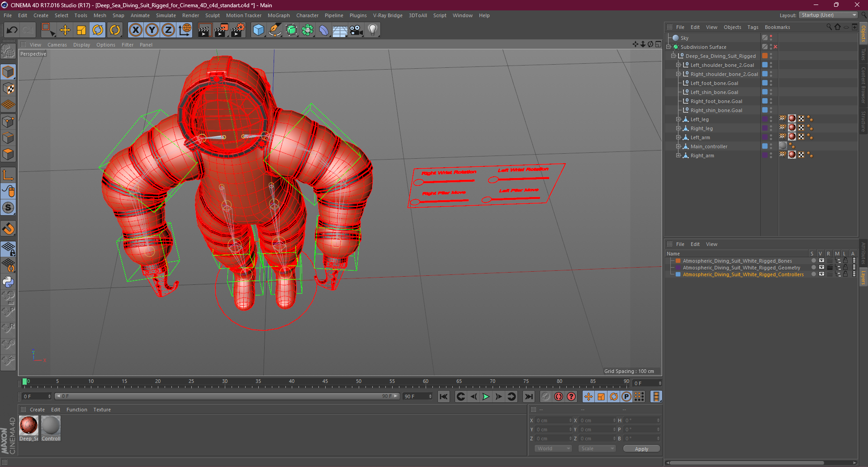Select the Rotate tool
The image size is (868, 467).
[x=98, y=30]
